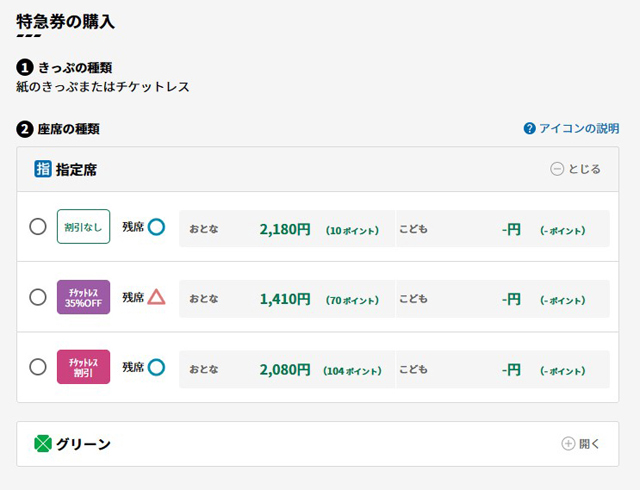Click the blue circle availability icon for 割引なし
This screenshot has height=490, width=640.
pos(156,227)
